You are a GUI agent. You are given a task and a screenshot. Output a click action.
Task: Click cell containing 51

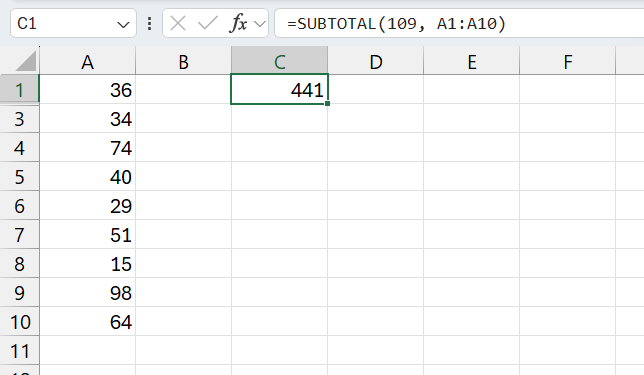pyautogui.click(x=87, y=234)
